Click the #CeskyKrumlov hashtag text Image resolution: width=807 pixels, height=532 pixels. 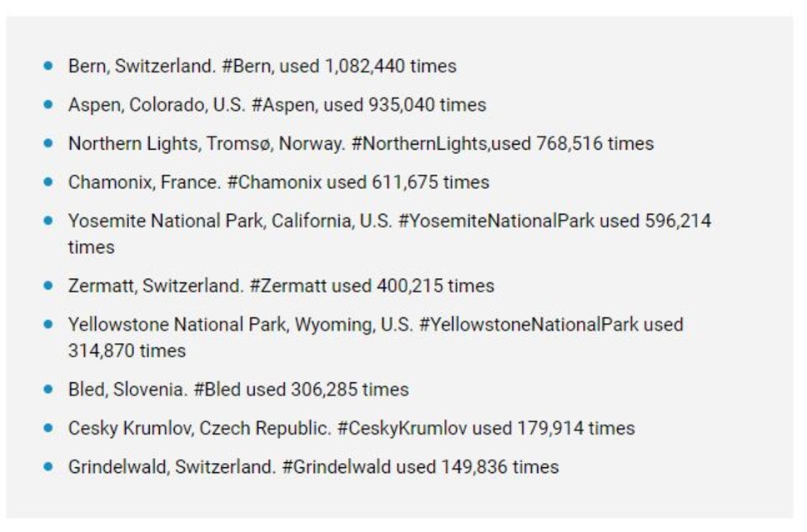[x=403, y=429]
